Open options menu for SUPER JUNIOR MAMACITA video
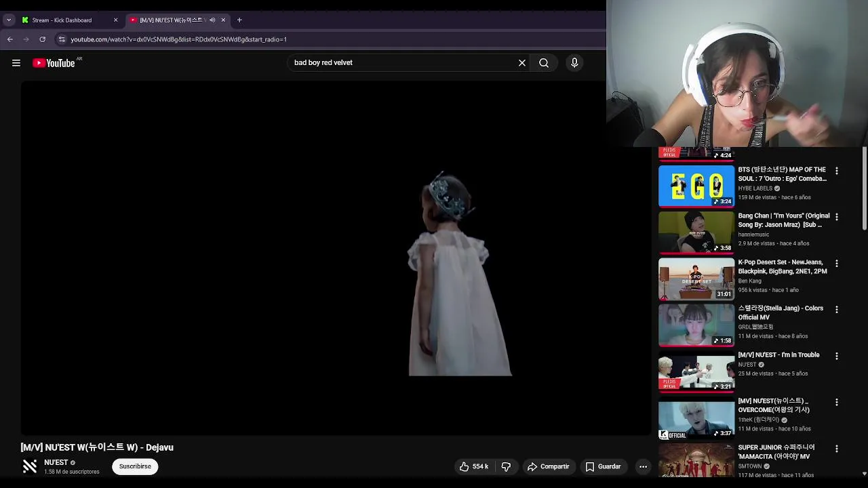This screenshot has width=868, height=488. pyautogui.click(x=837, y=449)
